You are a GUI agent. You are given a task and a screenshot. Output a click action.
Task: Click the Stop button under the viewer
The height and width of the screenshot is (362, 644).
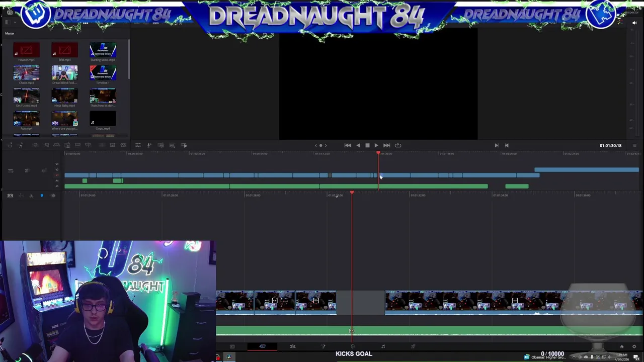(367, 145)
